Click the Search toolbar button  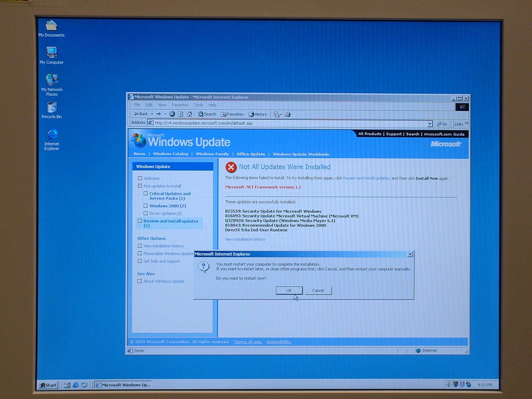(207, 114)
